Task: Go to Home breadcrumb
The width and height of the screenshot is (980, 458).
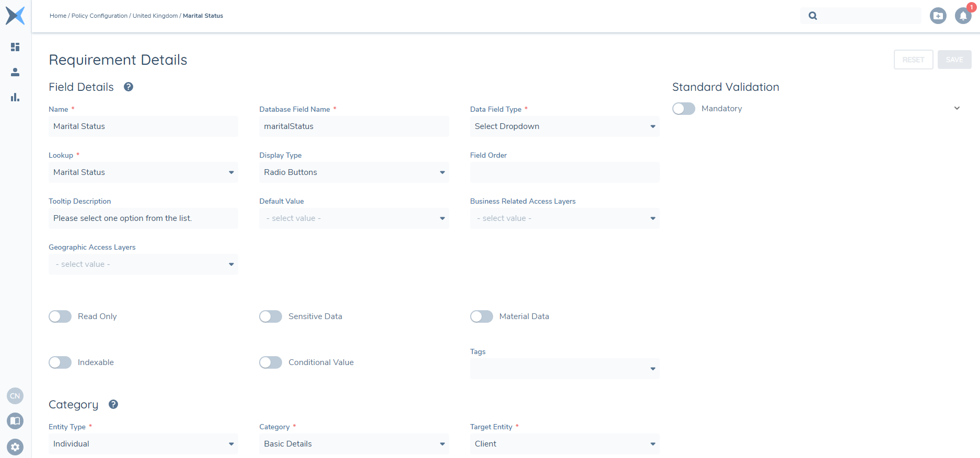Action: click(58, 16)
